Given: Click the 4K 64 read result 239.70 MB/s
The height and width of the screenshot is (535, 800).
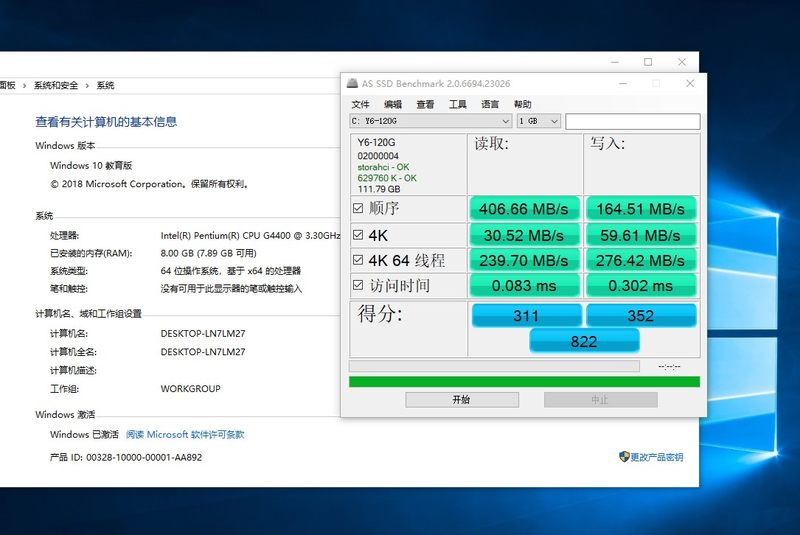Looking at the screenshot, I should click(x=524, y=261).
